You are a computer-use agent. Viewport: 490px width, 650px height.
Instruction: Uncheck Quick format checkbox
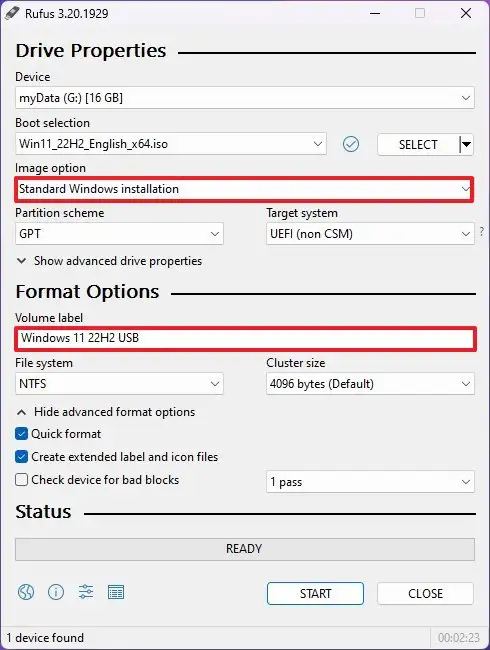click(x=21, y=434)
